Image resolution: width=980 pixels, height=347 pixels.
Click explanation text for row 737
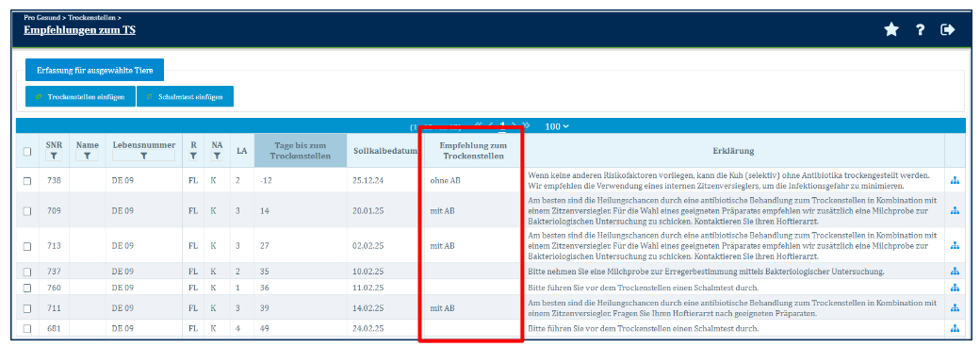(x=705, y=272)
